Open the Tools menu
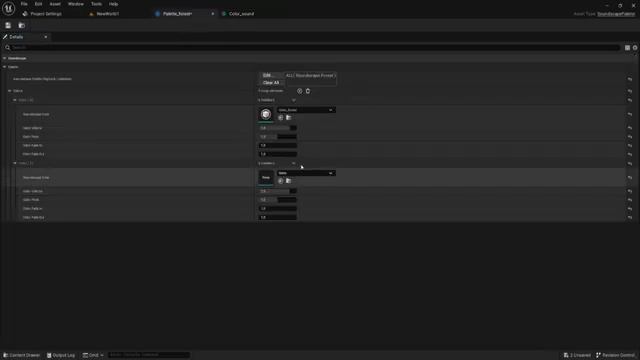 (x=96, y=4)
